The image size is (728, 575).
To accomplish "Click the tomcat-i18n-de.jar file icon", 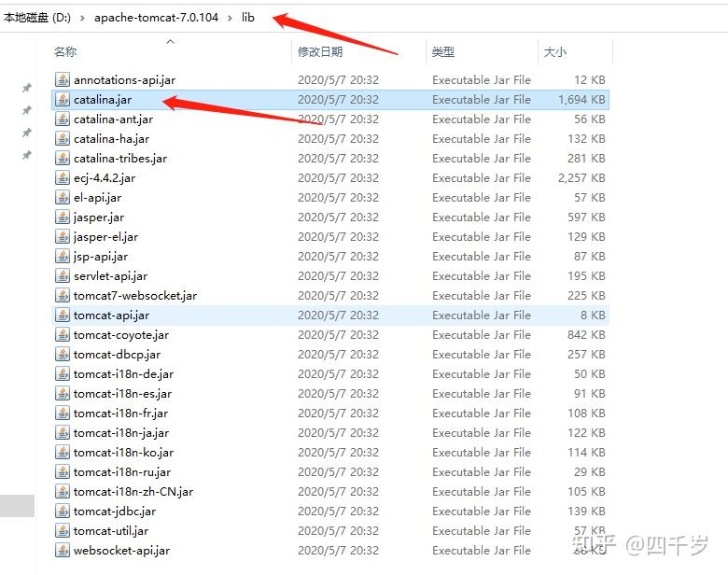I will (63, 374).
